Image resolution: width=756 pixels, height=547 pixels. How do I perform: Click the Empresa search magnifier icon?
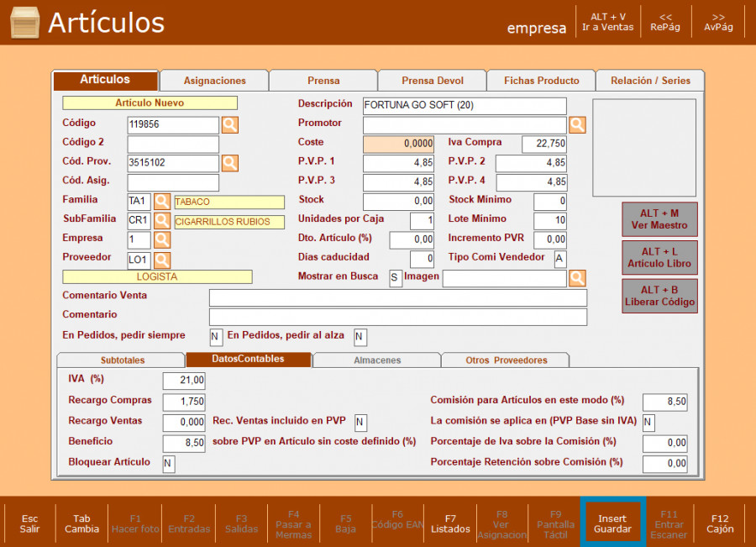(x=162, y=240)
